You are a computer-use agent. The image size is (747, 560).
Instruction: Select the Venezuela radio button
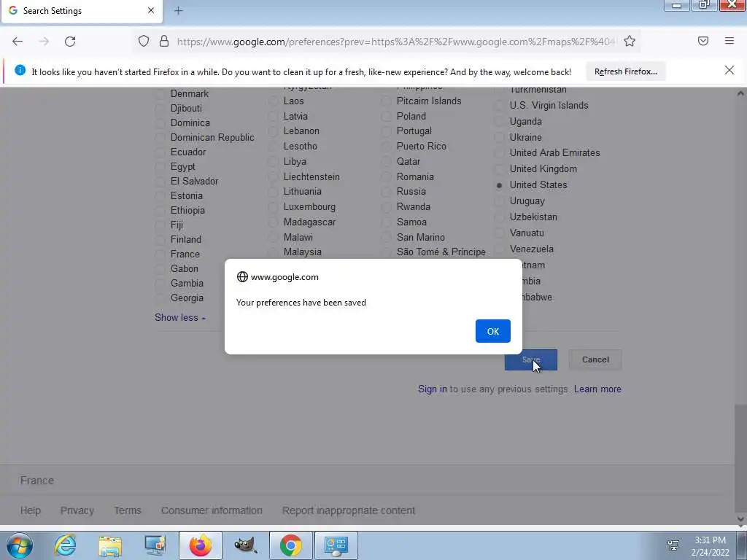pyautogui.click(x=499, y=249)
